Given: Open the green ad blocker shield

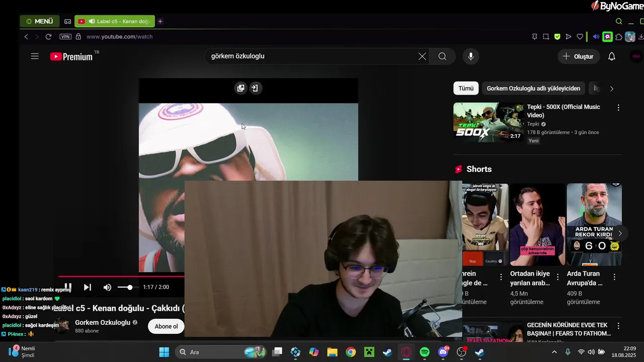Looking at the screenshot, I should pyautogui.click(x=557, y=37).
